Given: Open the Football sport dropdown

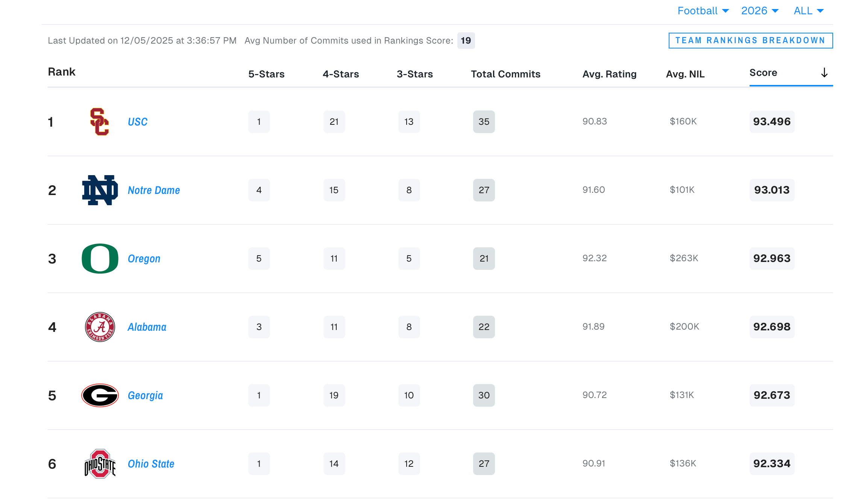Looking at the screenshot, I should click(703, 11).
